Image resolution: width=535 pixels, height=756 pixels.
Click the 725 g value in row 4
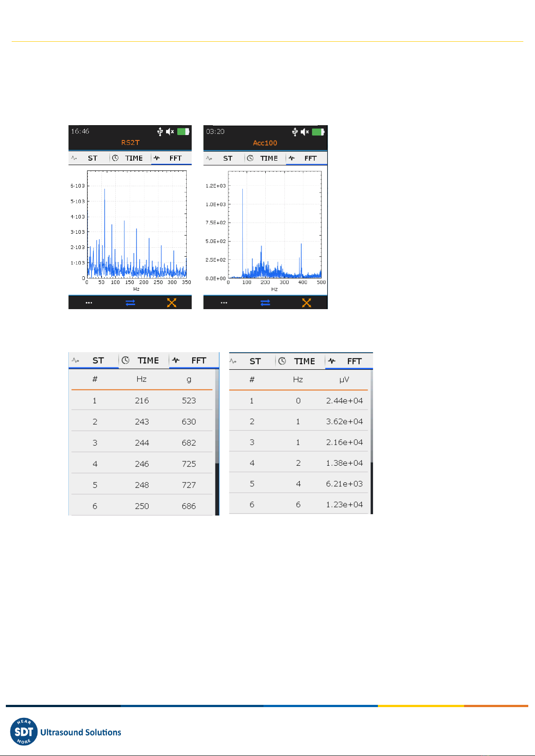[x=189, y=464]
